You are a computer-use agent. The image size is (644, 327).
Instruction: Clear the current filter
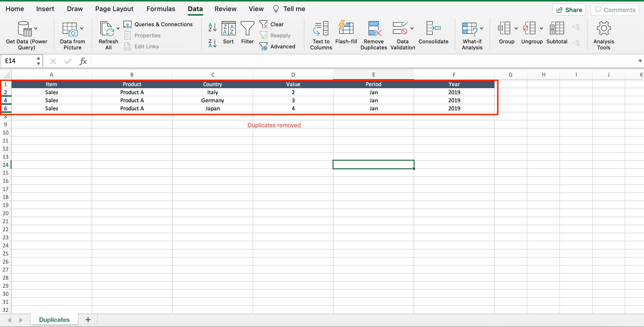tap(272, 24)
